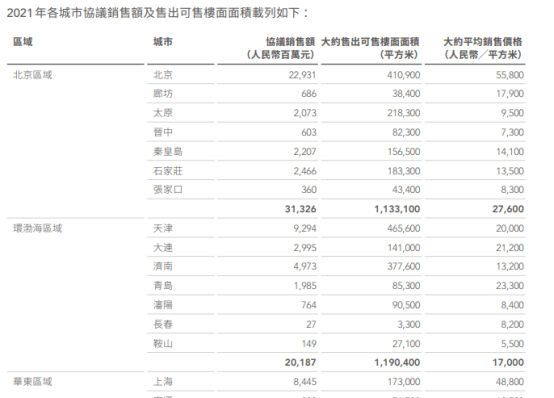Click city cell 秦皇島
The width and height of the screenshot is (554, 398).
point(168,152)
